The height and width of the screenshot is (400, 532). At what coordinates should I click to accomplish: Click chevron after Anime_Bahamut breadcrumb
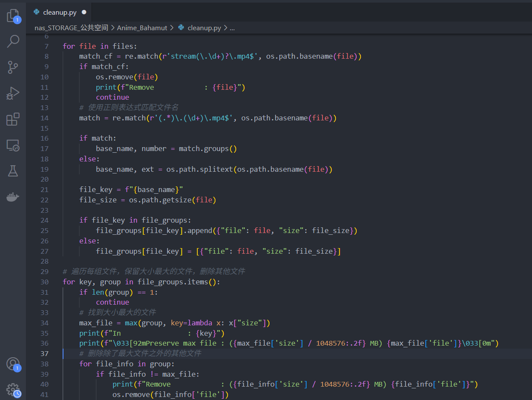click(x=172, y=28)
